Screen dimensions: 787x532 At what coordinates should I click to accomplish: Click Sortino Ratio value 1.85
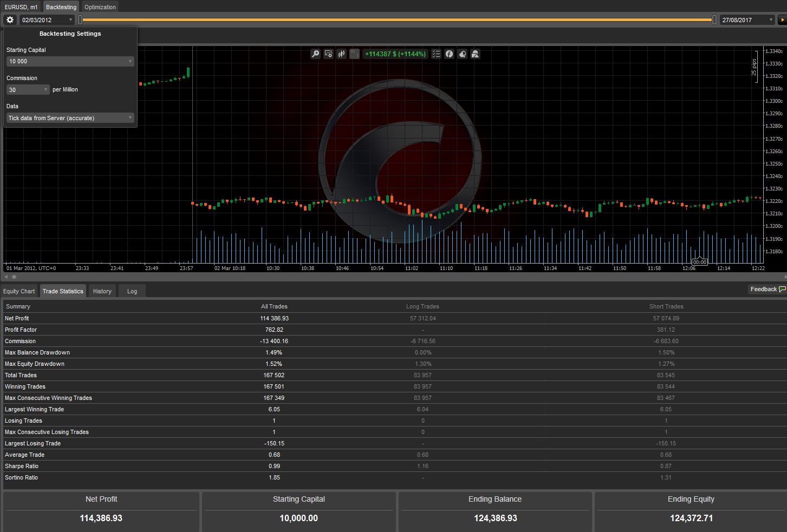click(274, 478)
